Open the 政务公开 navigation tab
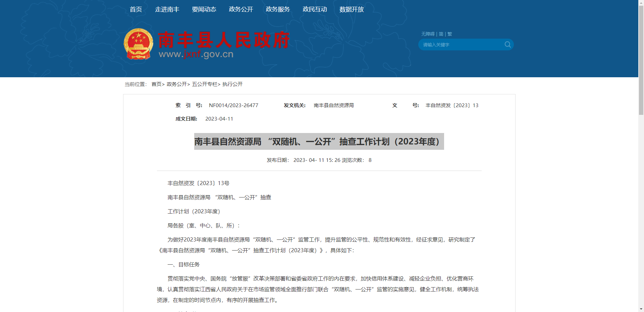644x312 pixels. (241, 9)
